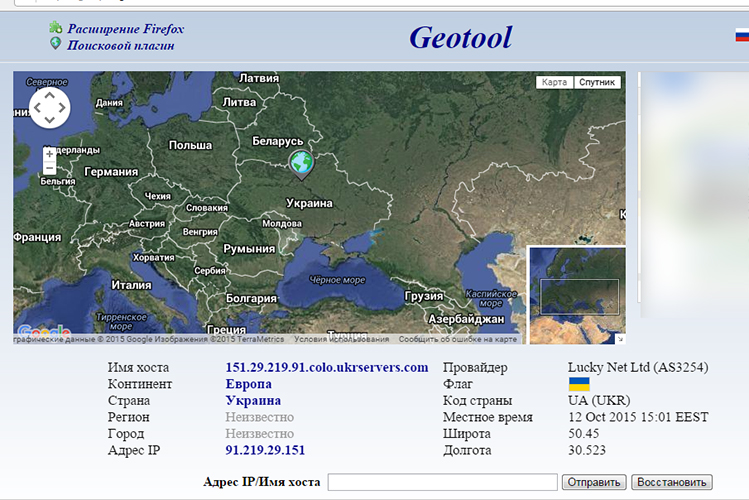Click the Регион value Неизвестно
Screen dimensions: 749x500
[x=259, y=417]
